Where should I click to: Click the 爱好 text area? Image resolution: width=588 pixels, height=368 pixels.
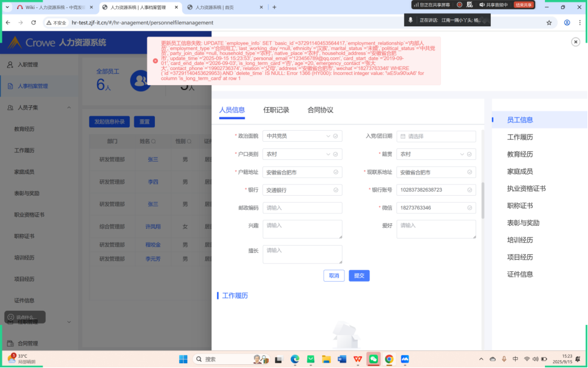(436, 229)
